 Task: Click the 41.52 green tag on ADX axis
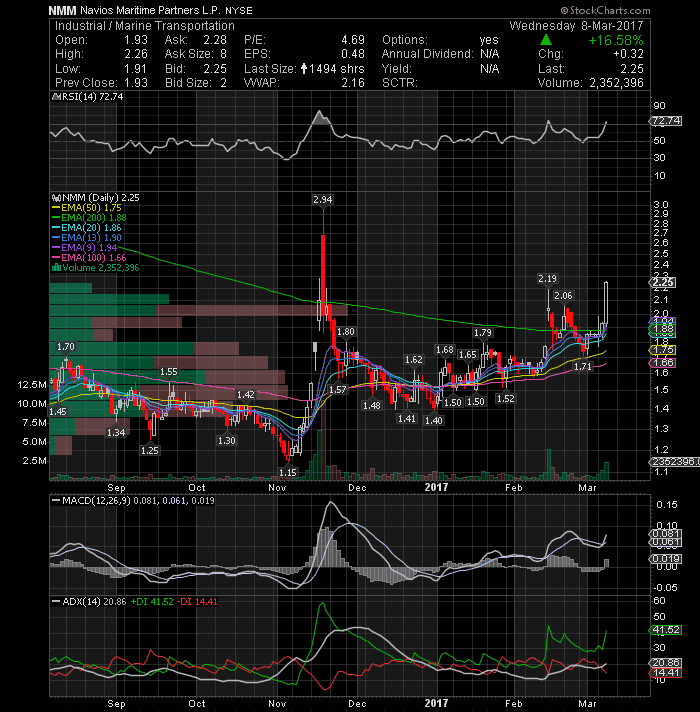pos(665,630)
